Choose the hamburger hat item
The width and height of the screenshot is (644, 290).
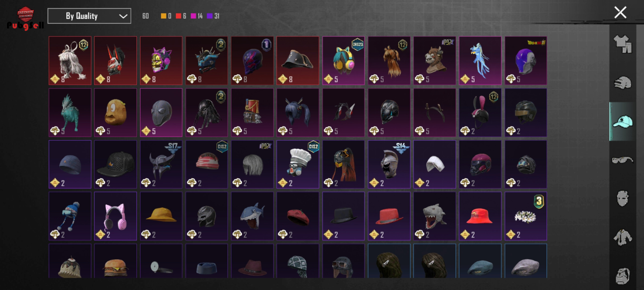(115, 261)
